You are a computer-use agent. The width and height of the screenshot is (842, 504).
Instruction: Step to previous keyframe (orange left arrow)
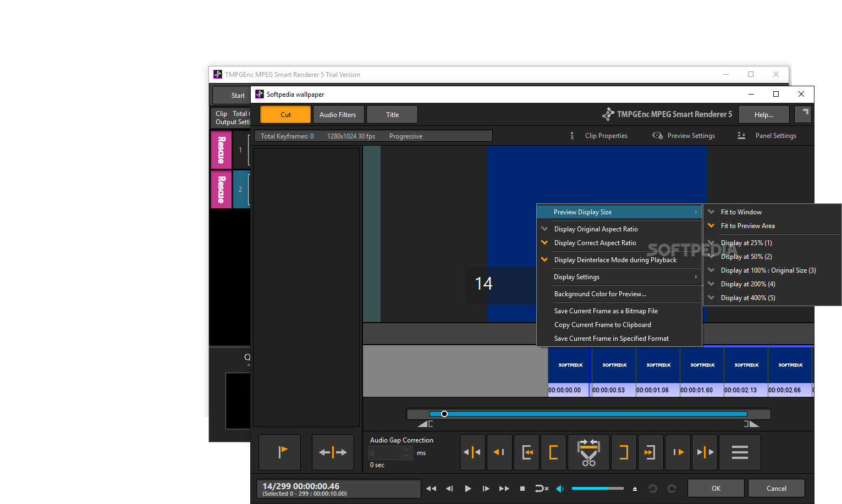(499, 452)
